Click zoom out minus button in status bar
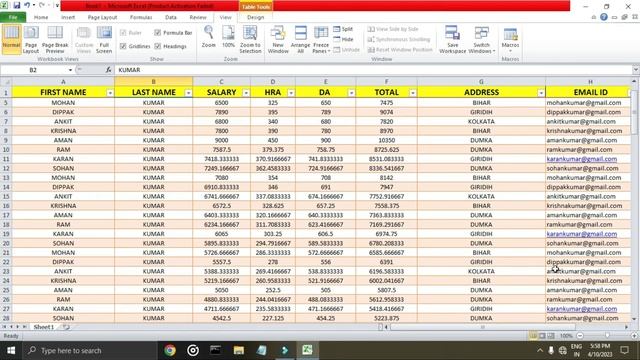The height and width of the screenshot is (360, 640). click(x=580, y=336)
